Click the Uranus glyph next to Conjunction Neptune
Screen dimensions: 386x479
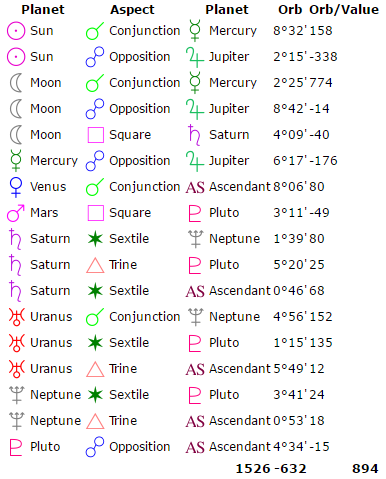click(x=17, y=317)
